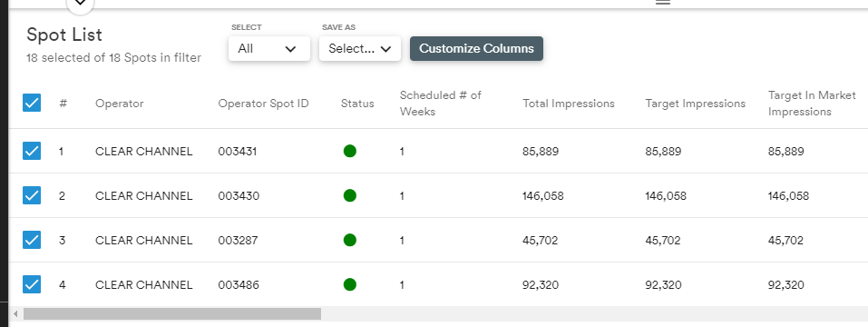Click Total Impressions value 92,320

point(541,285)
